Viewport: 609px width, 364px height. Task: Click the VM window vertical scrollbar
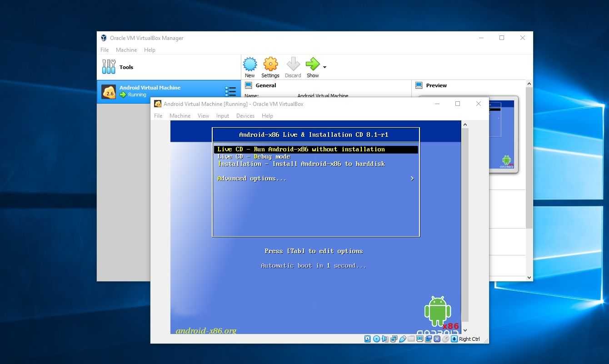(x=464, y=225)
